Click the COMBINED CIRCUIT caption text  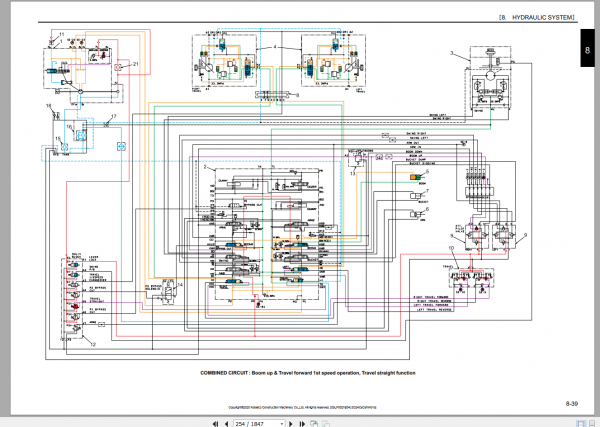tap(308, 373)
